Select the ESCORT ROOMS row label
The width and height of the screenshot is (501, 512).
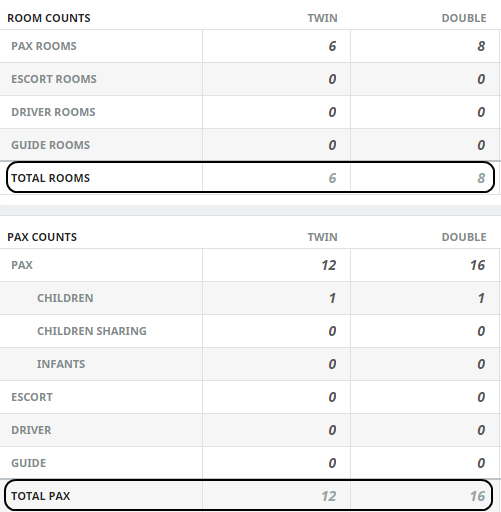54,79
